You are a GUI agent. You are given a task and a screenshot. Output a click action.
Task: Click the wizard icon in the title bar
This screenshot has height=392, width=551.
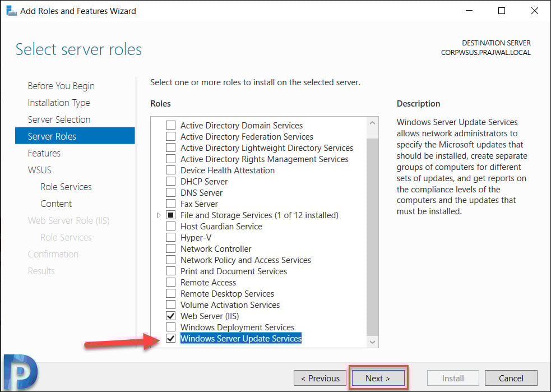(11, 11)
